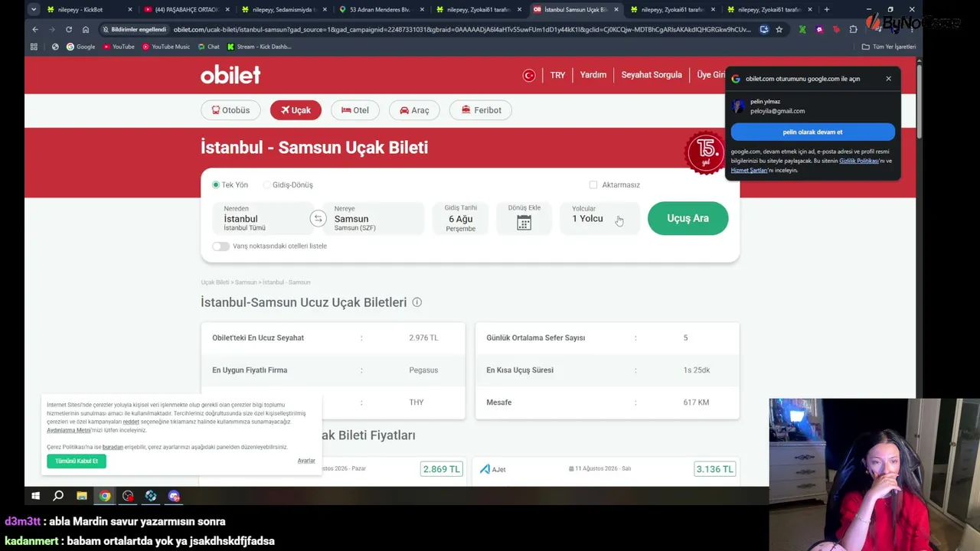Open the return date calendar icon
Image resolution: width=980 pixels, height=551 pixels.
(524, 223)
